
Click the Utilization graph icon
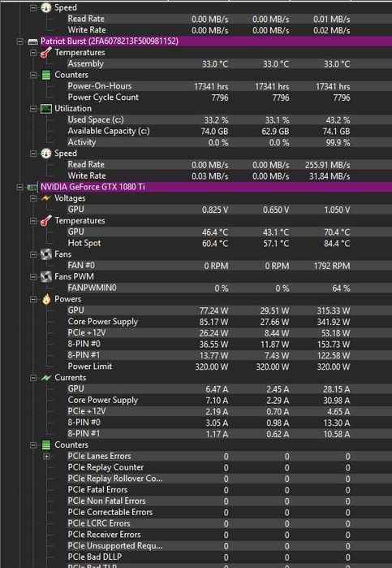[x=46, y=109]
